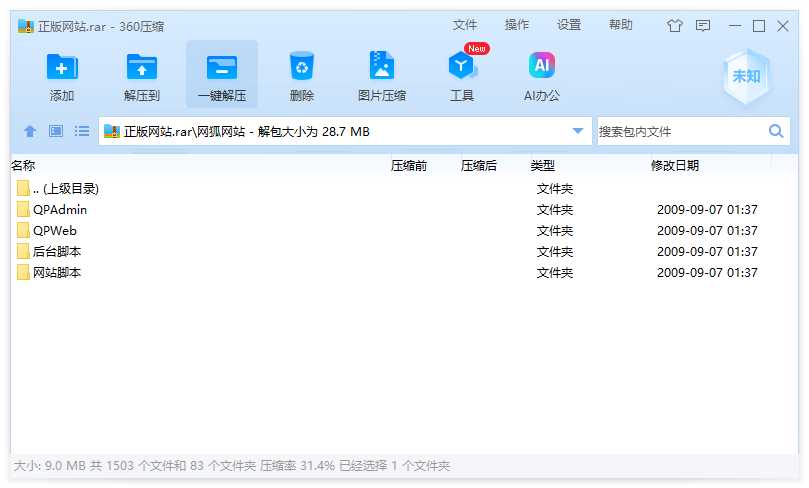Image resolution: width=809 pixels, height=488 pixels.
Task: Maximize the 360压缩 window
Action: [x=759, y=26]
